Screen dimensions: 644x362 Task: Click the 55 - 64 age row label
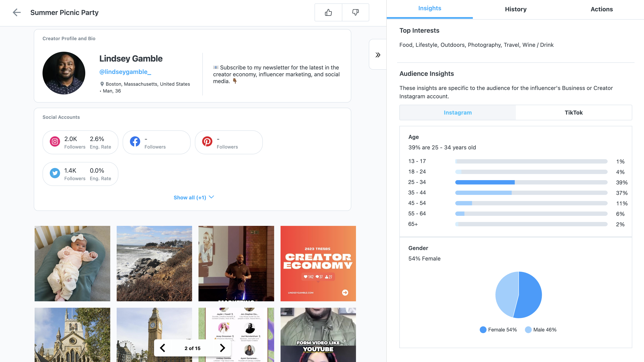pos(417,213)
